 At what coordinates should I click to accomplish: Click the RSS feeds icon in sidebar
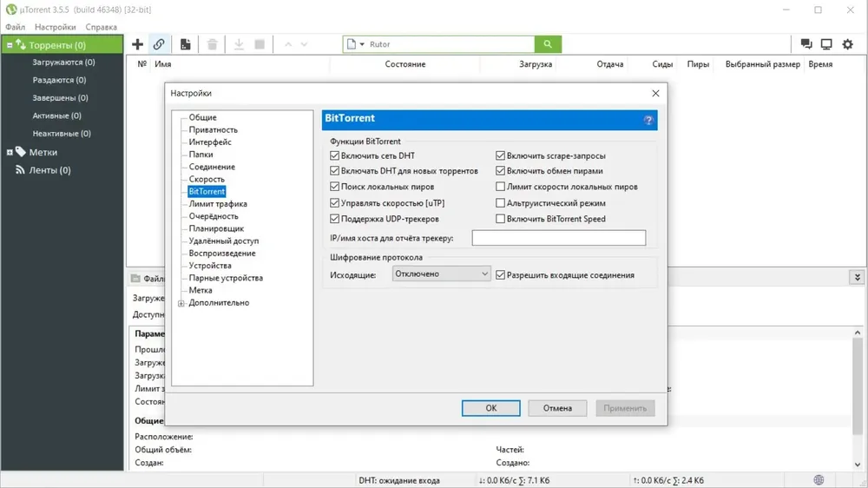click(x=20, y=170)
